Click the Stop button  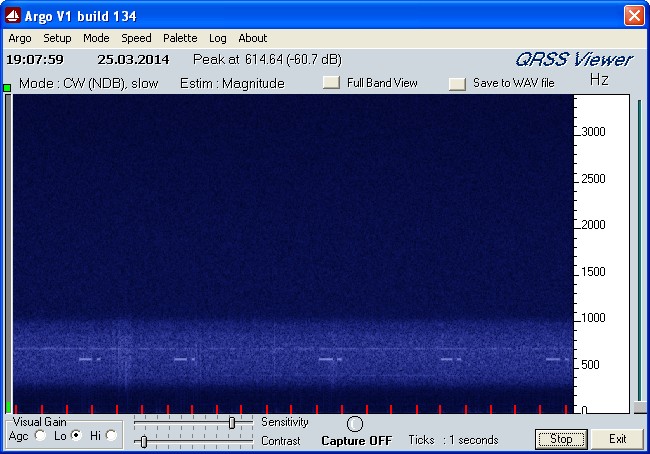tap(561, 439)
